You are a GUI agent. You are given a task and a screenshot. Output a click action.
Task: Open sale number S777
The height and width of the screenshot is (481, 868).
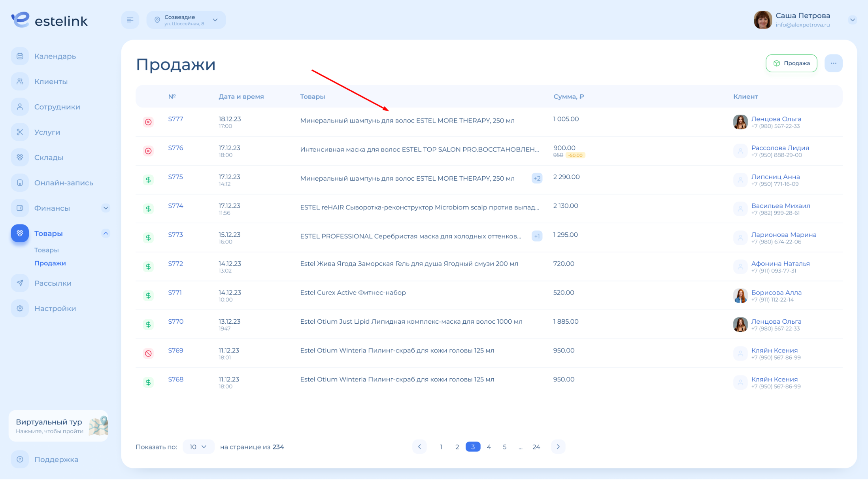tap(175, 119)
